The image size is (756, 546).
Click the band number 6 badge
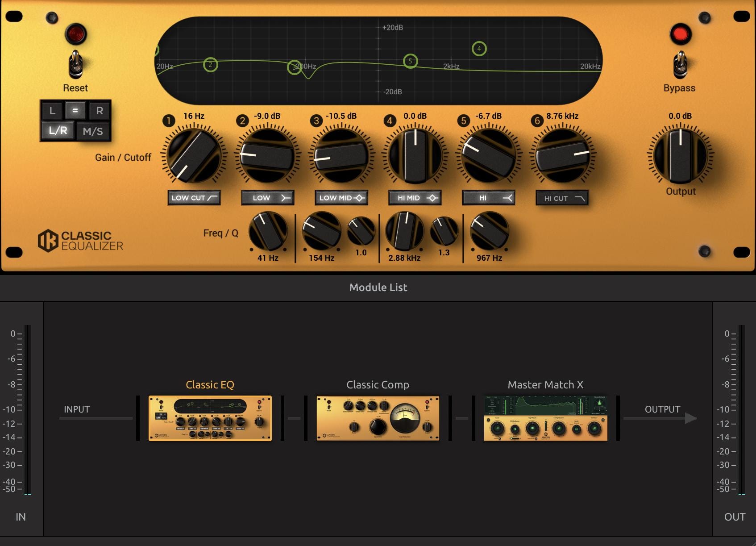(x=537, y=121)
